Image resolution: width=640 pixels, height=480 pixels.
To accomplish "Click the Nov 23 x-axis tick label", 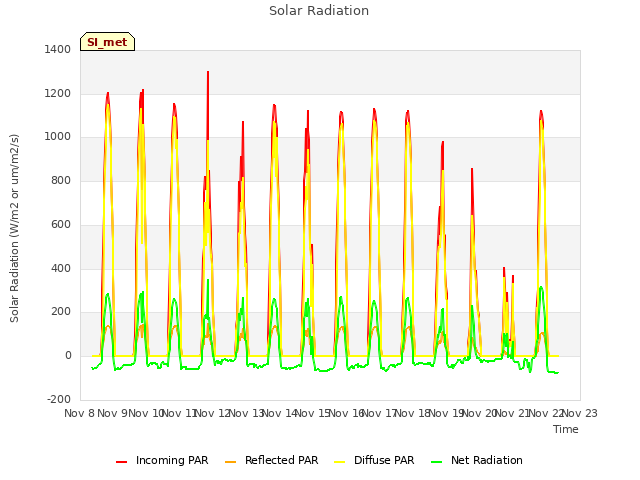I will pos(580,413).
